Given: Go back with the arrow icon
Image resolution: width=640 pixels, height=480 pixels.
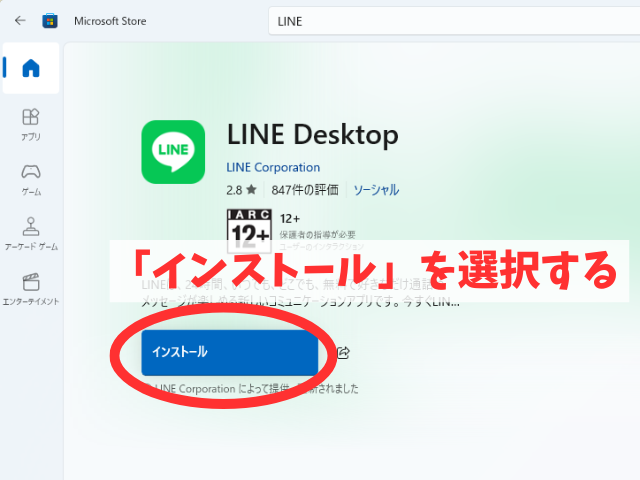Looking at the screenshot, I should (x=20, y=20).
